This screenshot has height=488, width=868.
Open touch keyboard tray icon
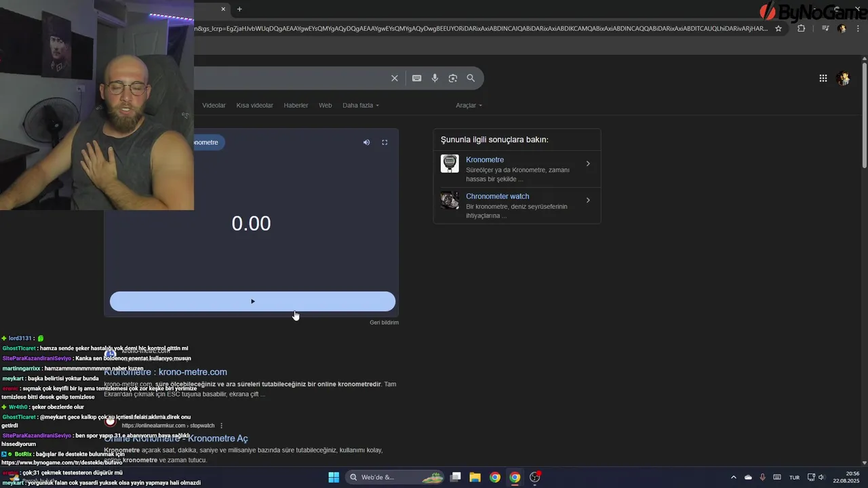coord(777,477)
